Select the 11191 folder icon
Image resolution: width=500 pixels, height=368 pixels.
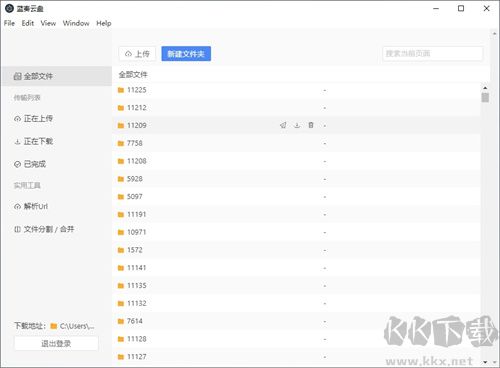click(121, 215)
